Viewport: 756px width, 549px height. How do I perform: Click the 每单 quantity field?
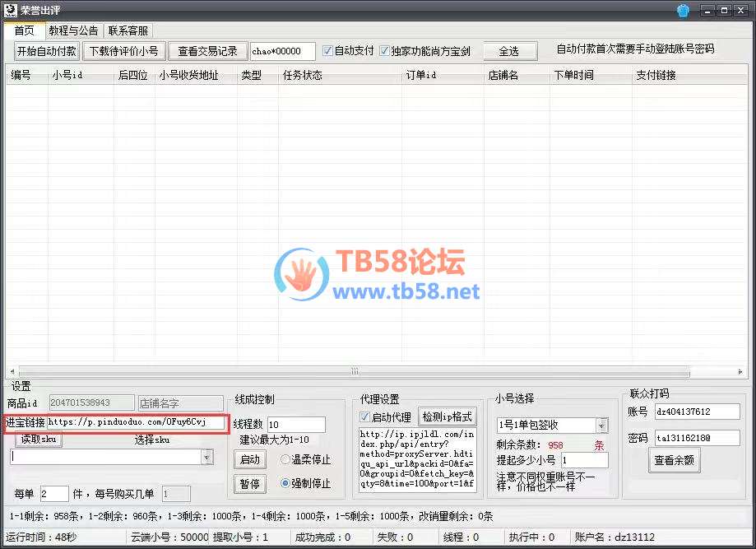pos(54,494)
